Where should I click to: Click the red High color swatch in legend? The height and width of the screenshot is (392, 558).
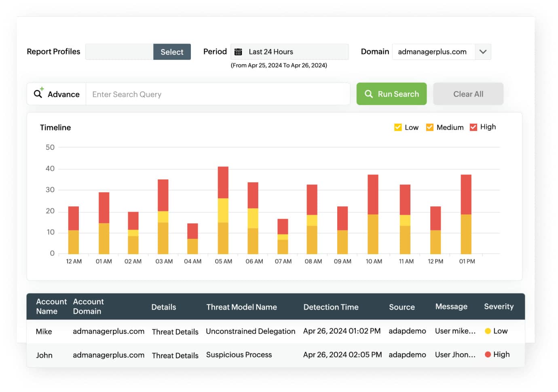click(473, 127)
